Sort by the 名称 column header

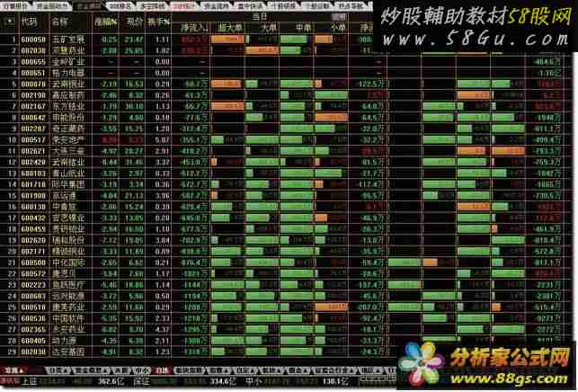[59, 22]
